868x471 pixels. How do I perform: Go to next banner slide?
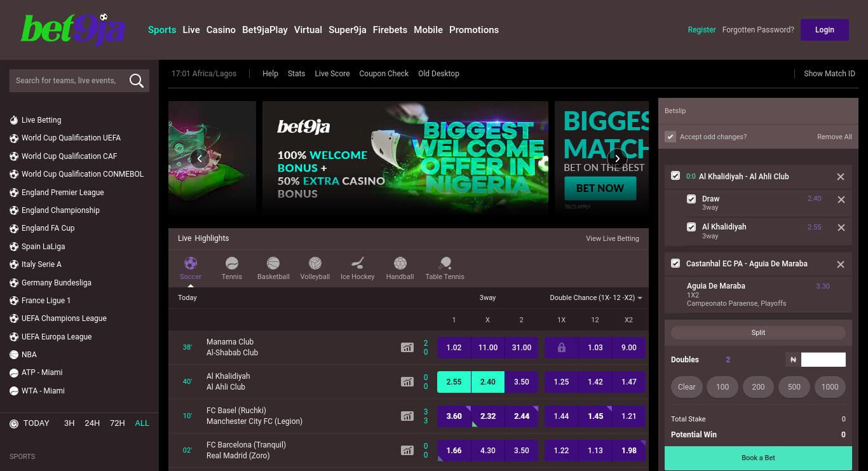617,158
